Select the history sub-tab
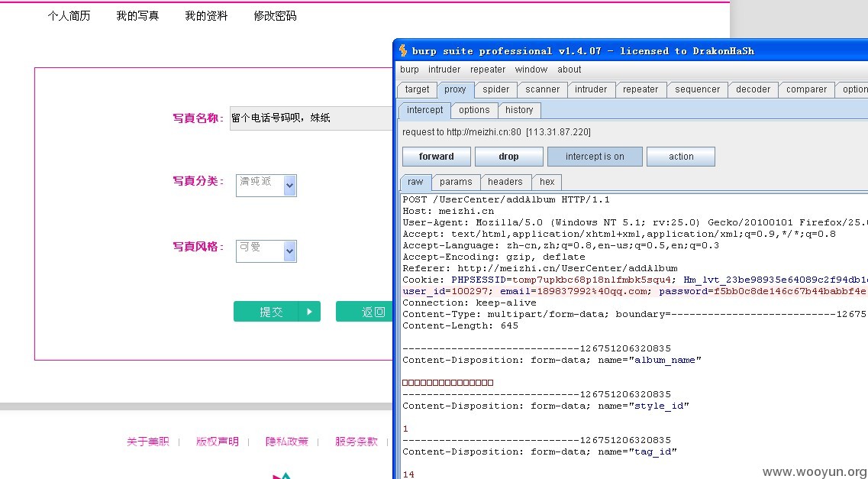 tap(518, 110)
